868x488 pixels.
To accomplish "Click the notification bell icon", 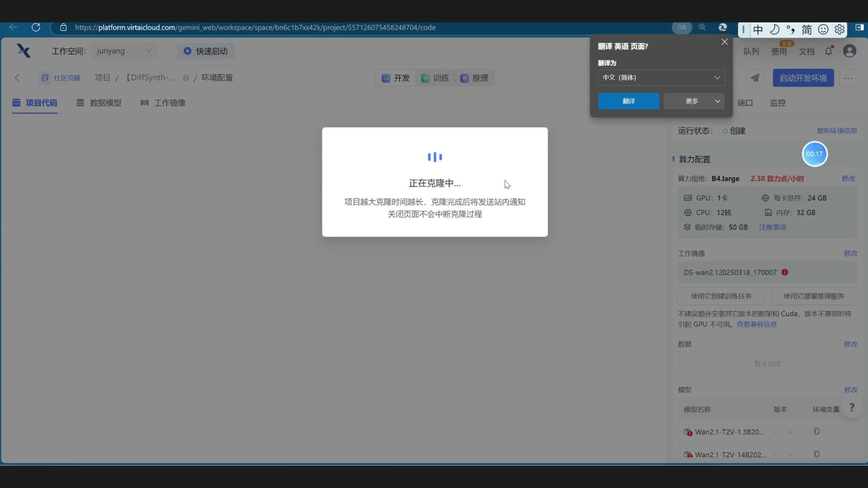I will coord(828,51).
